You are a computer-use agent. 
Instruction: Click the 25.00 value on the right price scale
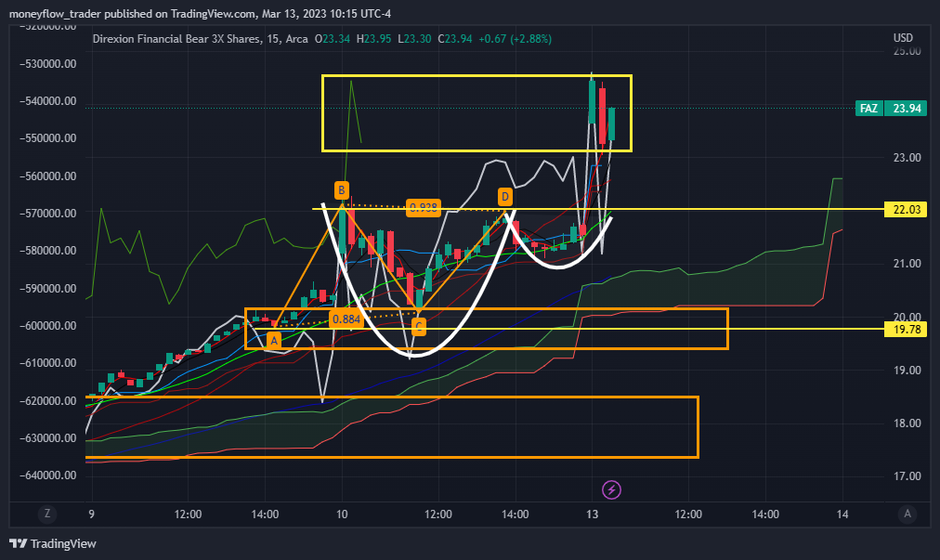(x=907, y=52)
